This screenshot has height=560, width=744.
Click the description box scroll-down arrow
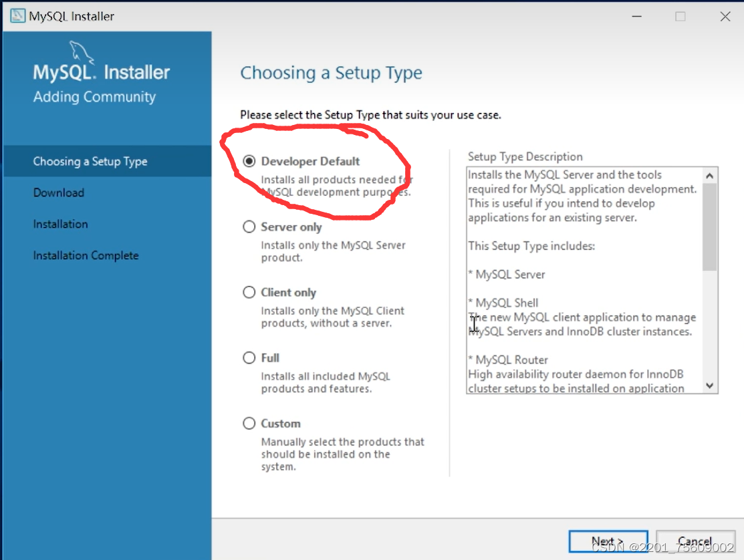point(710,386)
